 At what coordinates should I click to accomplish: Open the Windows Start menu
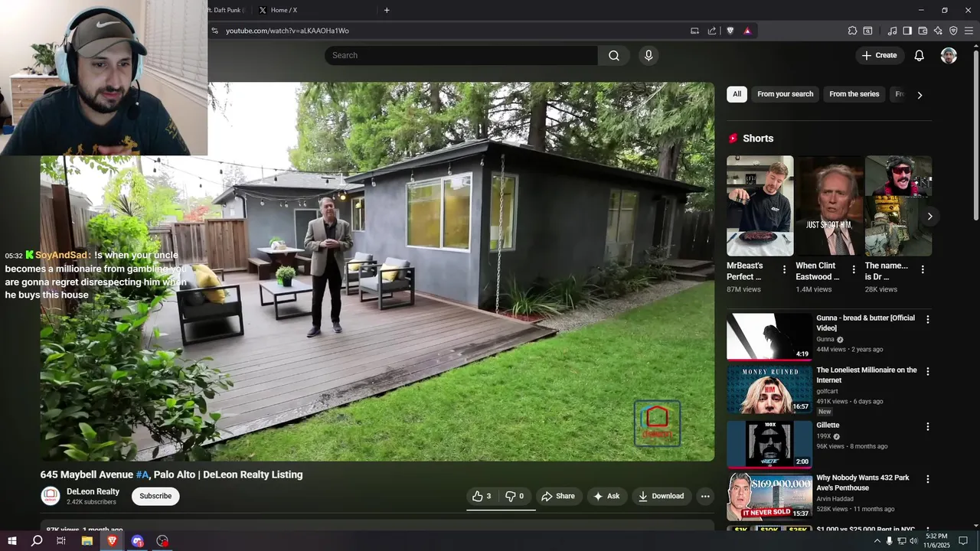point(12,541)
